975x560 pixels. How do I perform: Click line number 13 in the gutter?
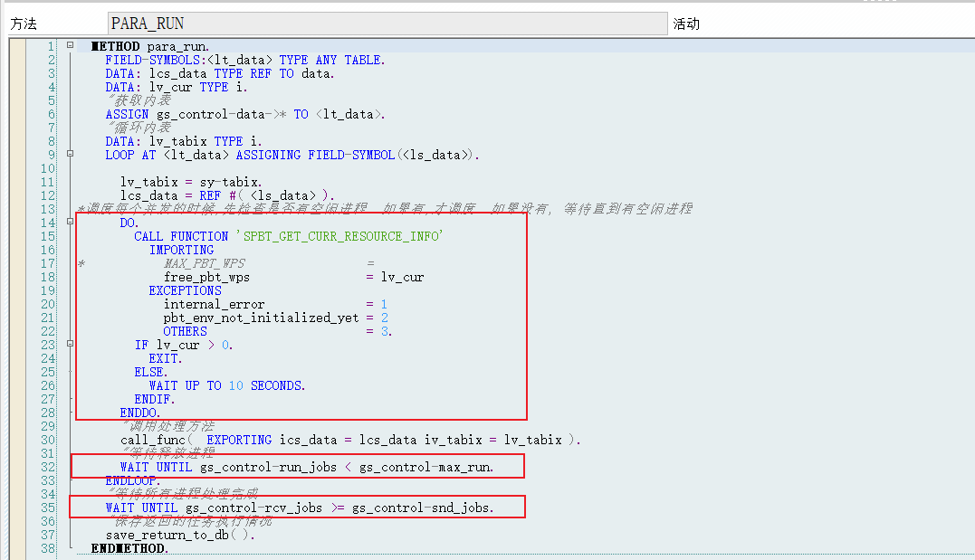click(48, 210)
